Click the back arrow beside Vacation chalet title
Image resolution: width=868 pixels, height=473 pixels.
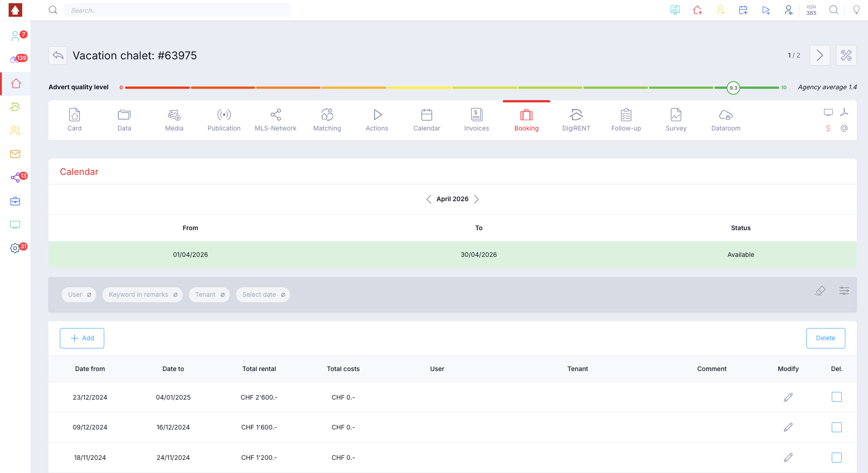(58, 55)
